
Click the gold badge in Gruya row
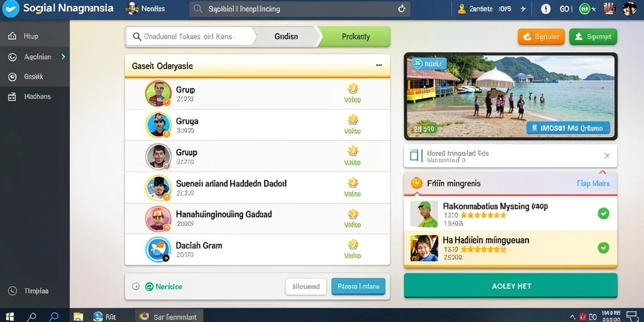pyautogui.click(x=353, y=120)
